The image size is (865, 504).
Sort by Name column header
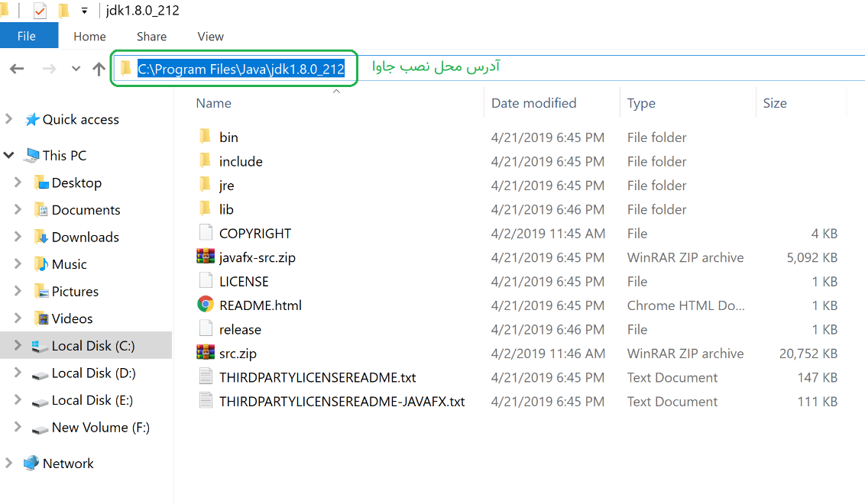[x=213, y=103]
